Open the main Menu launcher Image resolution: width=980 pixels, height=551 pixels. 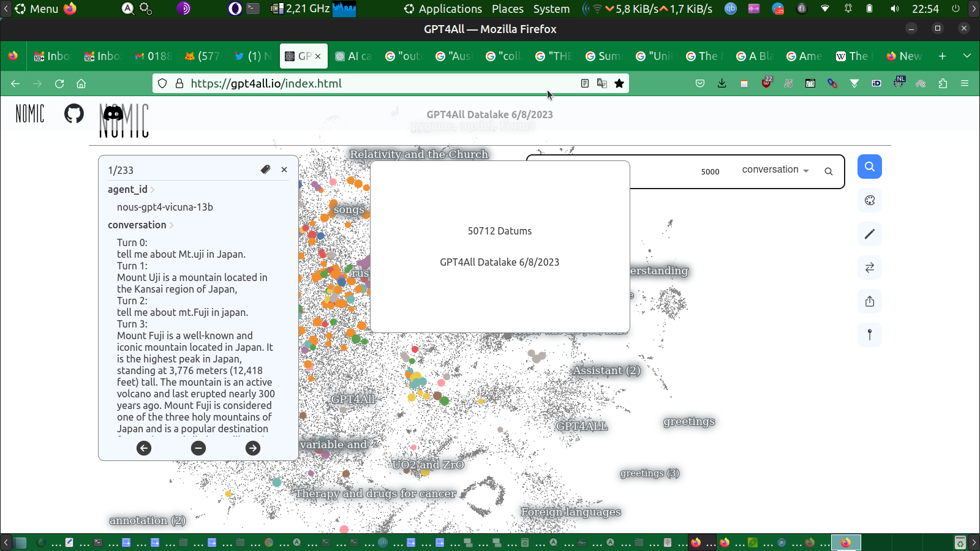click(37, 9)
